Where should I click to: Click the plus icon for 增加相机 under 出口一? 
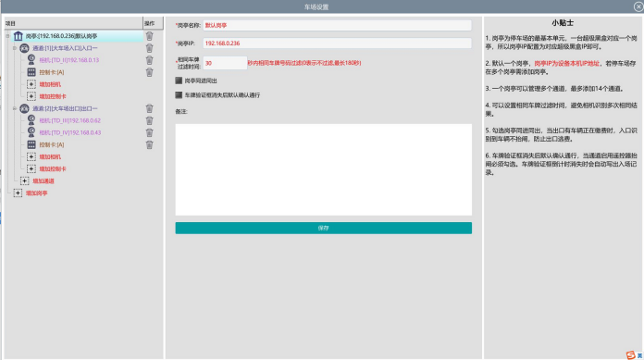click(x=31, y=156)
